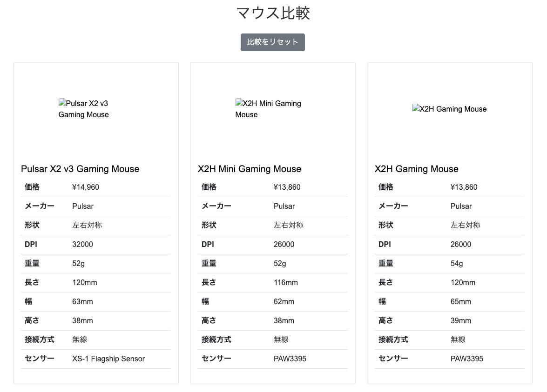This screenshot has height=392, width=547.
Task: Click the XS-1 Flagship Sensor value
Action: coord(108,359)
